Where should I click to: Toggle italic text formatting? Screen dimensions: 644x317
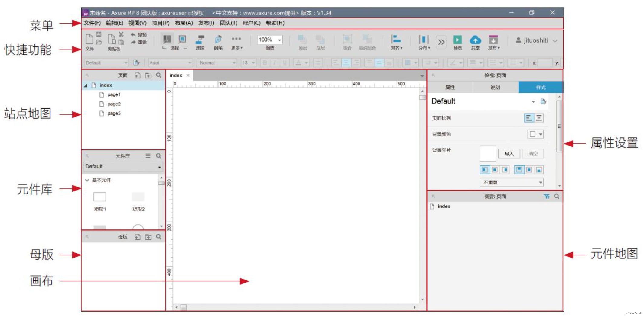[275, 63]
